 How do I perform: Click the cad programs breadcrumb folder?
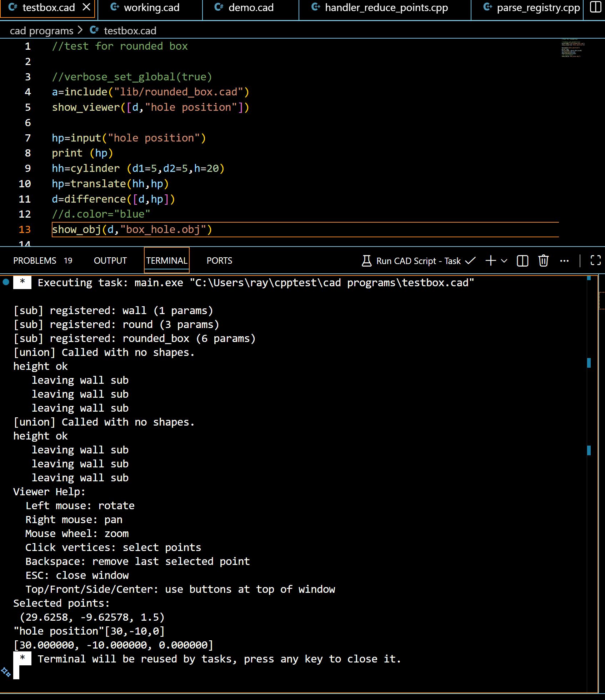point(41,31)
